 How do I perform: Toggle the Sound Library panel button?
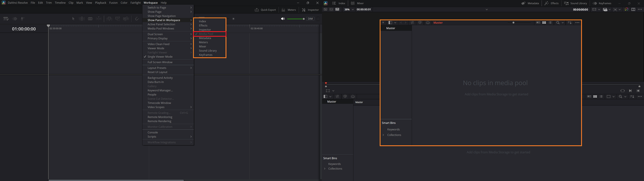point(576,3)
